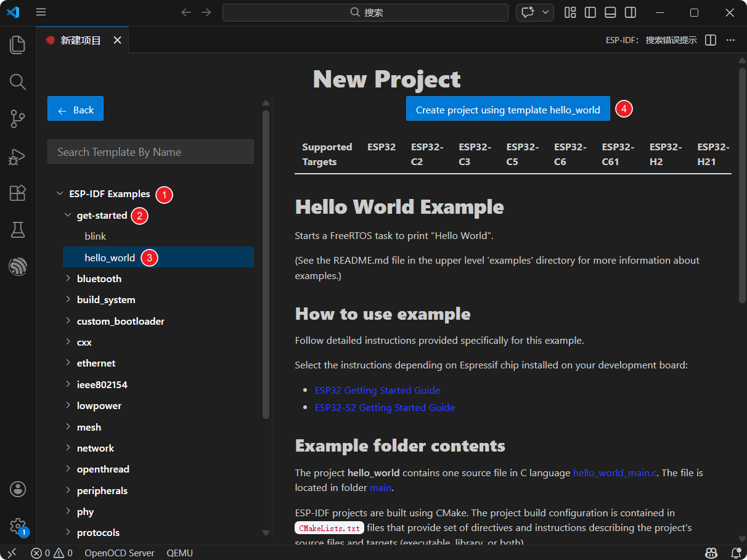Toggle the primary side bar layout button

tap(590, 12)
